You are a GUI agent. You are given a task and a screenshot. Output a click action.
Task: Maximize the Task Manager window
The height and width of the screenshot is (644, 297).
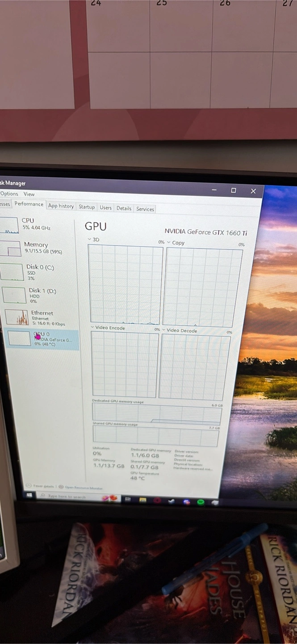[233, 191]
